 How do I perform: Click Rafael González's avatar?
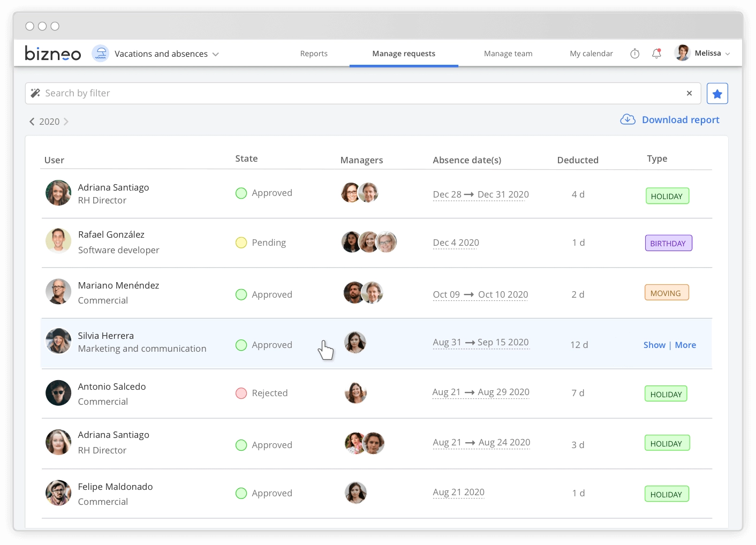click(58, 241)
